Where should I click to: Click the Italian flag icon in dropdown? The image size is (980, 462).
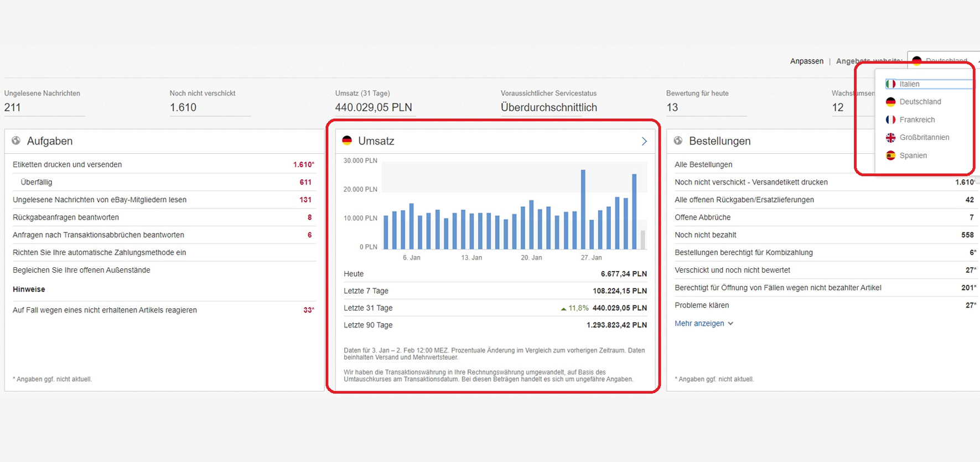890,84
